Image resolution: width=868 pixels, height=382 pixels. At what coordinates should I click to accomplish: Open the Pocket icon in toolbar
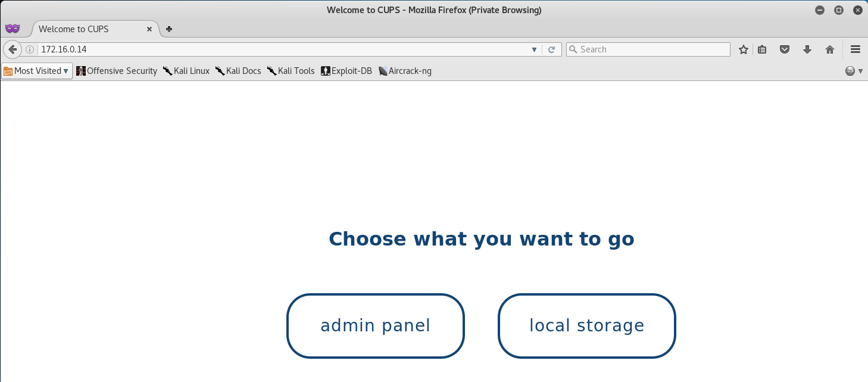785,49
